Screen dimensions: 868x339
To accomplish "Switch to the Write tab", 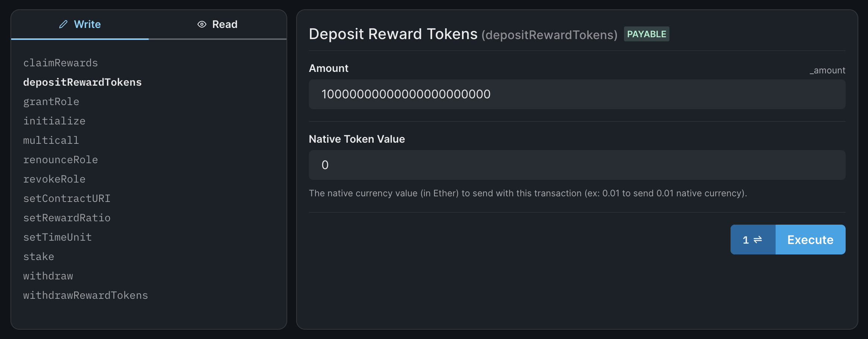I will click(x=88, y=24).
